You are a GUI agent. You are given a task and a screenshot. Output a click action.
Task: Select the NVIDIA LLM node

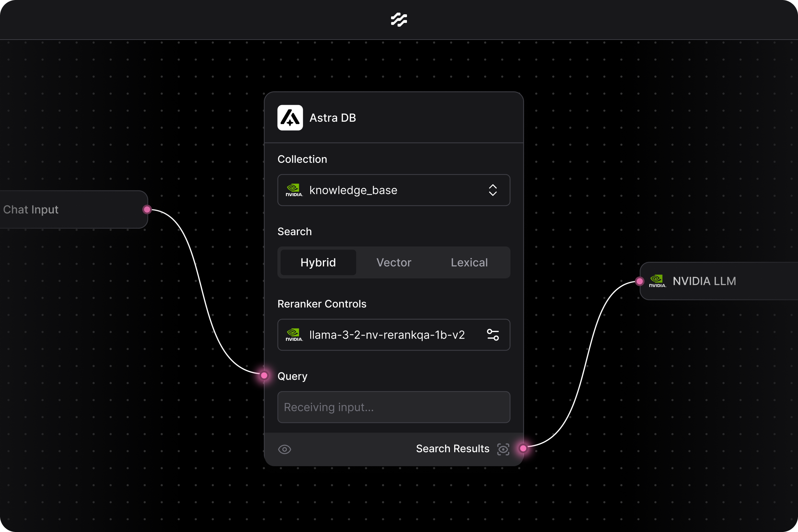pyautogui.click(x=730, y=281)
